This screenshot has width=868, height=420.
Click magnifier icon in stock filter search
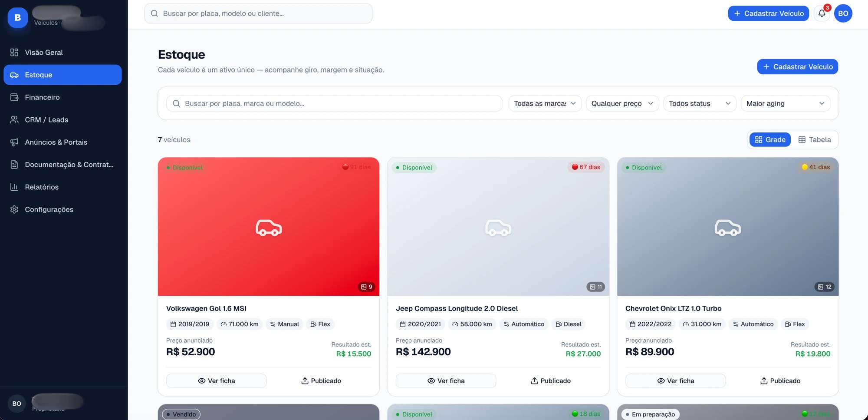[x=176, y=103]
